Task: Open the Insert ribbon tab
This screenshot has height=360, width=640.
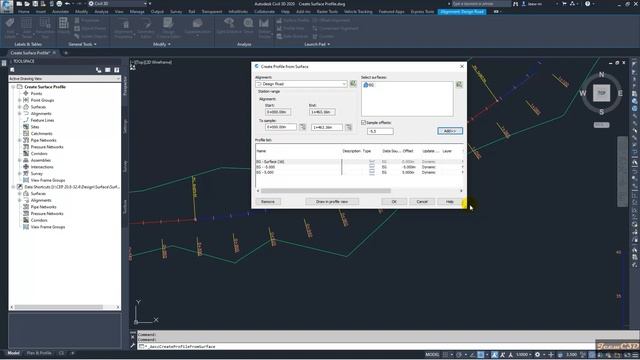Action: pyautogui.click(x=41, y=12)
